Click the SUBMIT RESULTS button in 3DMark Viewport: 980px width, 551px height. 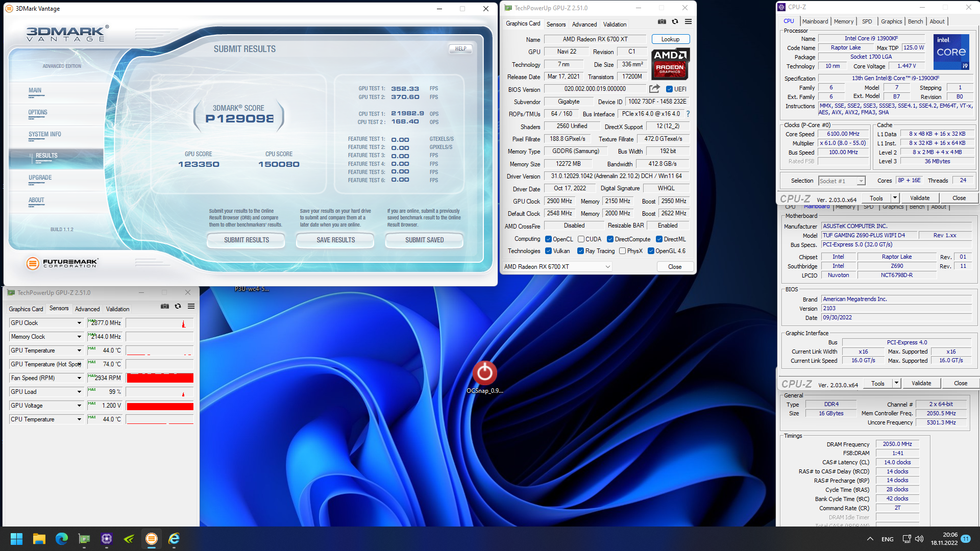246,240
